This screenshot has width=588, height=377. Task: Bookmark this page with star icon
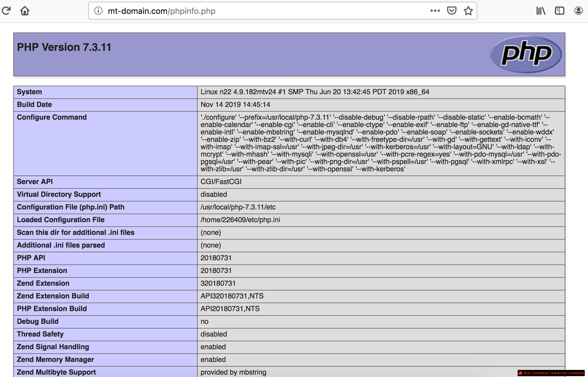click(468, 11)
